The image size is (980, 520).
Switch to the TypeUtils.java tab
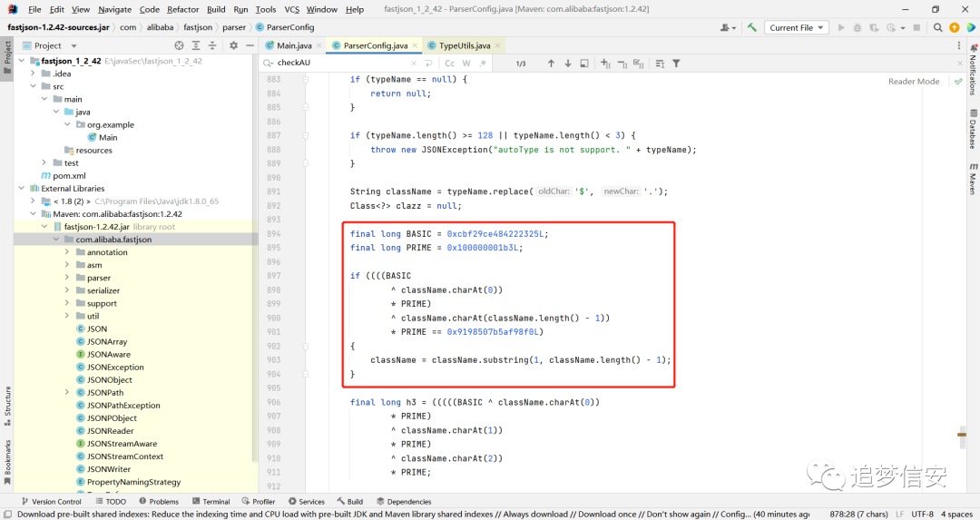click(x=464, y=45)
